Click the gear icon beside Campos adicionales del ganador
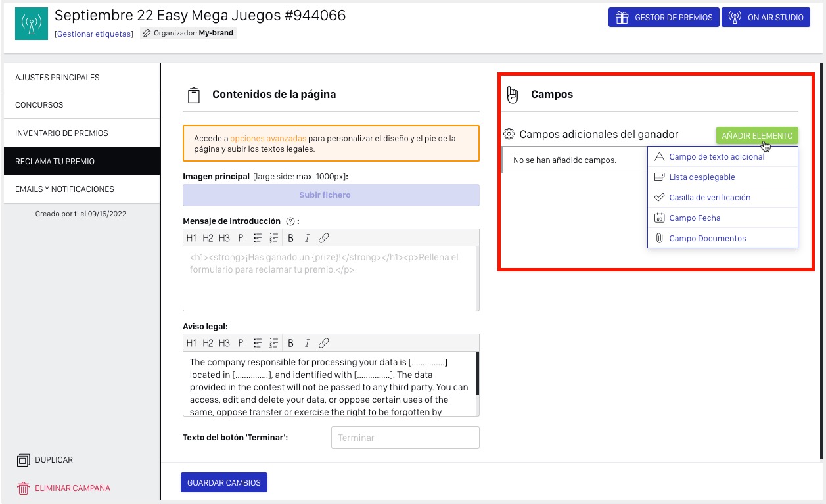The image size is (826, 504). (509, 134)
